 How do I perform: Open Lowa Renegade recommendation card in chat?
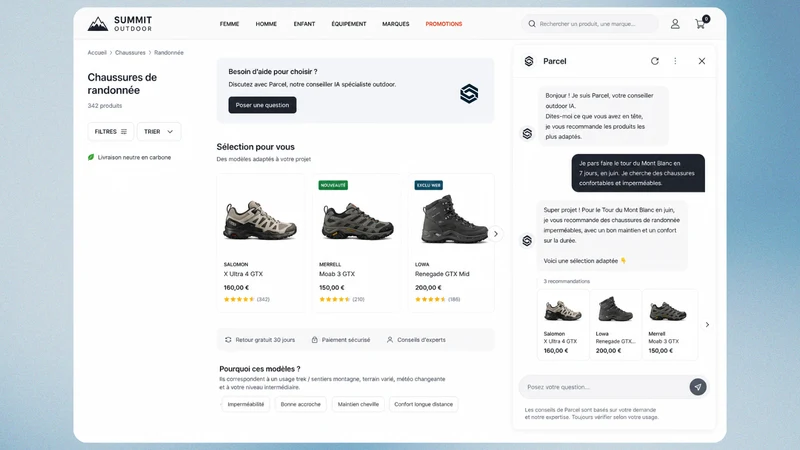(615, 324)
